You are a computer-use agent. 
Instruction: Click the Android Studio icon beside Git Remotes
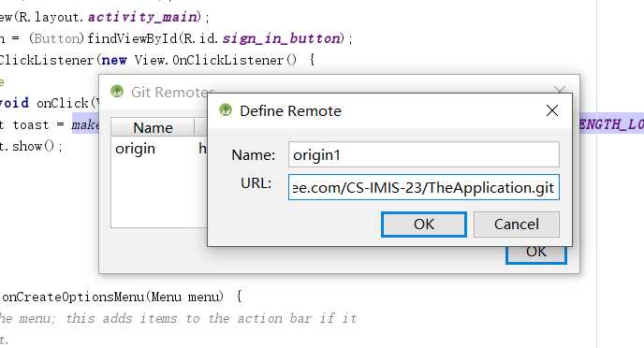click(x=117, y=91)
